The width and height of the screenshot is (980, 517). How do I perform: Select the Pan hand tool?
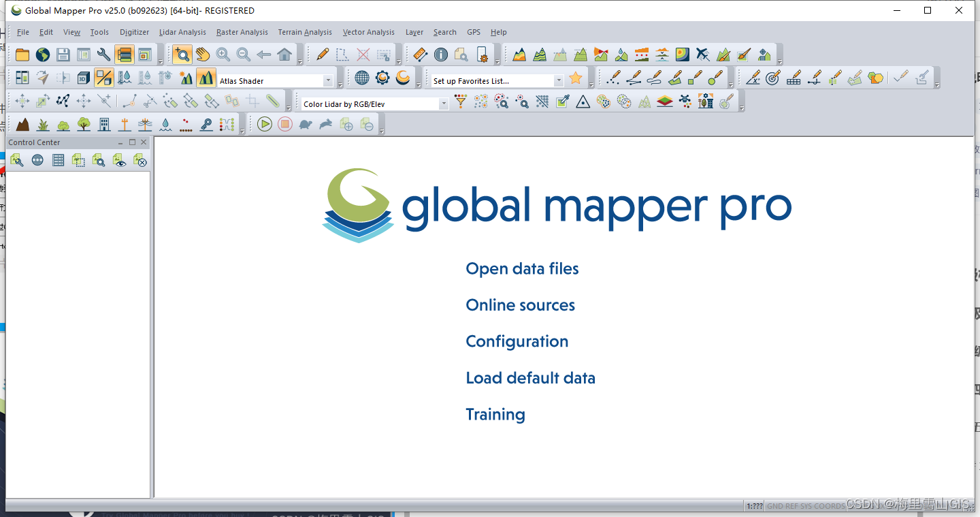coord(203,55)
